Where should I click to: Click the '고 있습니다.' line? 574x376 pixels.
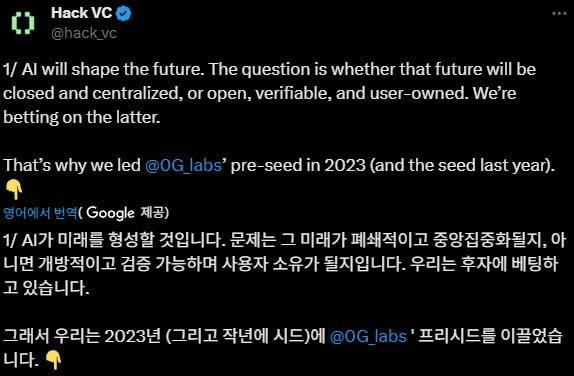click(46, 288)
